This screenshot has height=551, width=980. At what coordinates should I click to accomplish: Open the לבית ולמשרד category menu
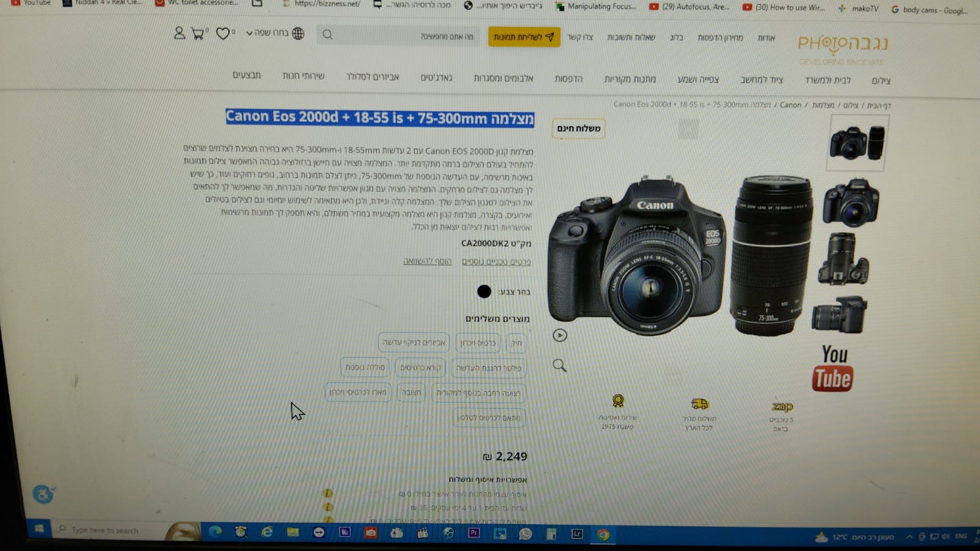tap(827, 80)
